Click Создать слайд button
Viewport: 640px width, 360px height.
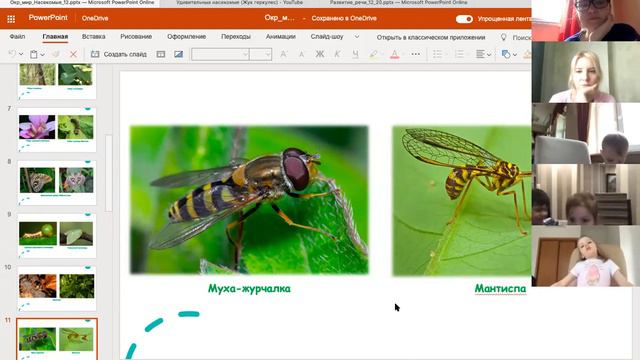(118, 54)
